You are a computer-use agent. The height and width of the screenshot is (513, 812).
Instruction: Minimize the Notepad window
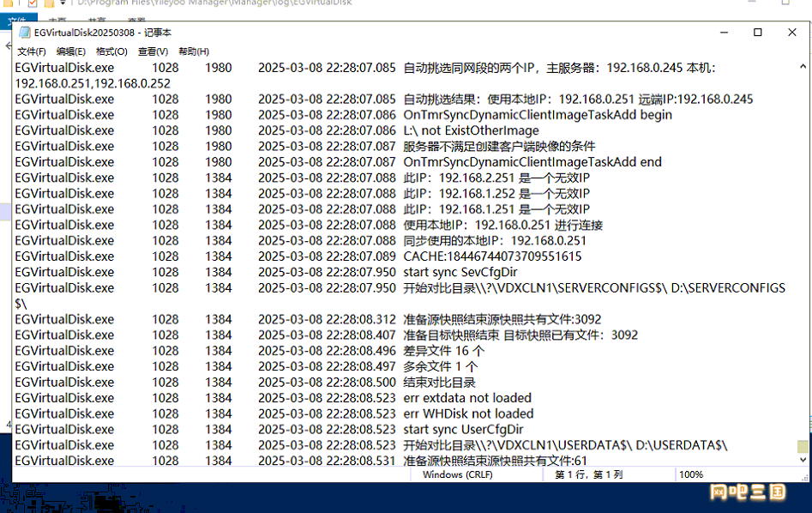point(724,32)
